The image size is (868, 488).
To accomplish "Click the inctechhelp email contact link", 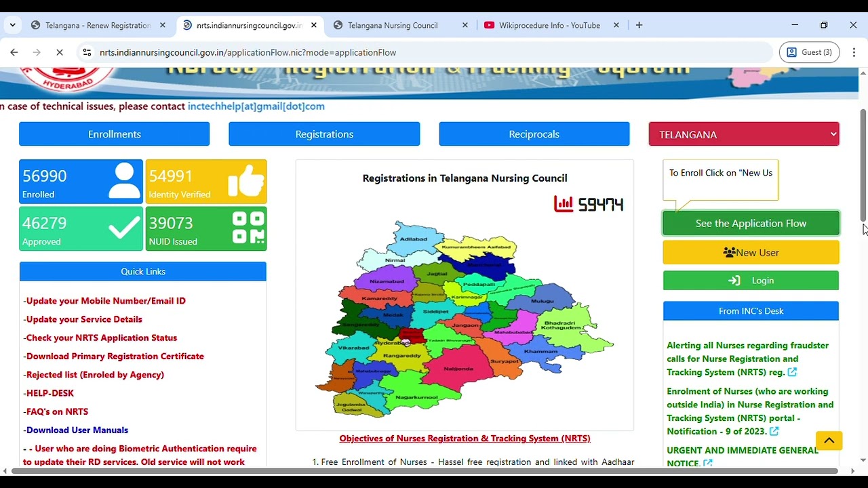I will [x=256, y=106].
